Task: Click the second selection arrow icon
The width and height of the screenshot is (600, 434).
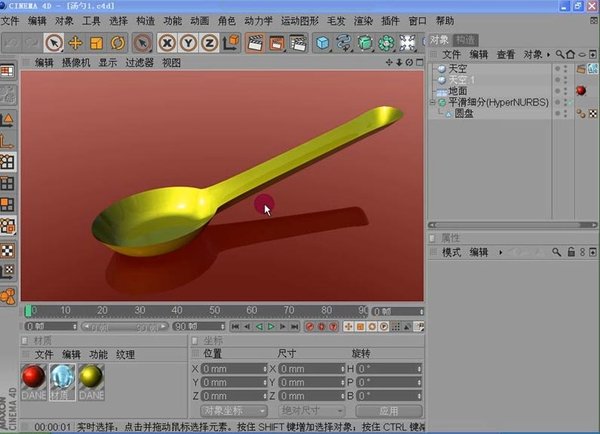Action: tap(142, 43)
